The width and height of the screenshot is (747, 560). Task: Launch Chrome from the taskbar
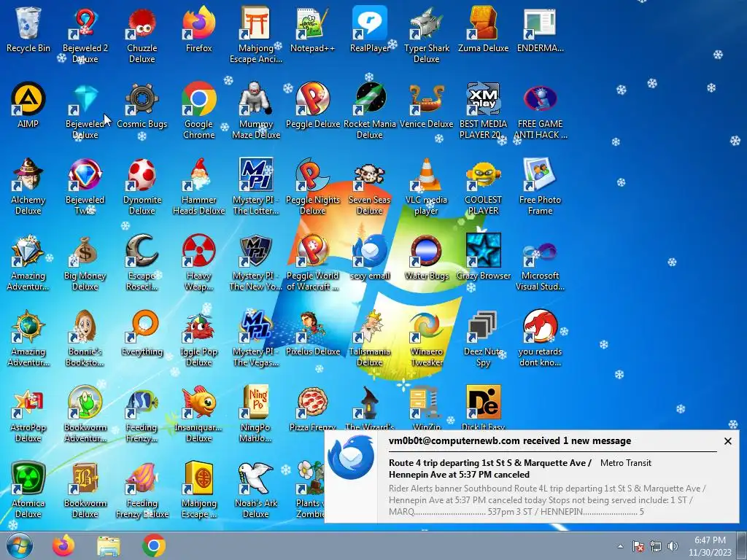tap(153, 546)
